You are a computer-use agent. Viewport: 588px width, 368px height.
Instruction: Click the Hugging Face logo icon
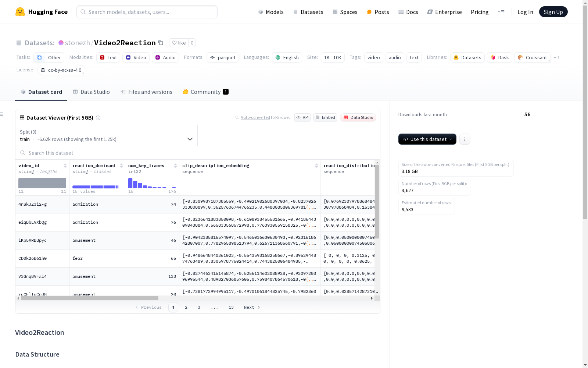(x=20, y=12)
